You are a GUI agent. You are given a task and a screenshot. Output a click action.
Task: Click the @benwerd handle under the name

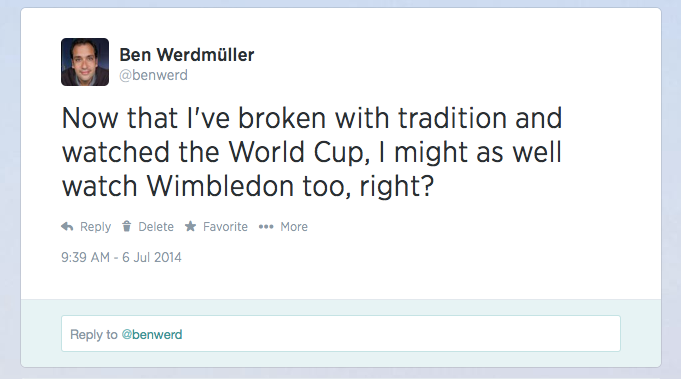click(x=153, y=75)
